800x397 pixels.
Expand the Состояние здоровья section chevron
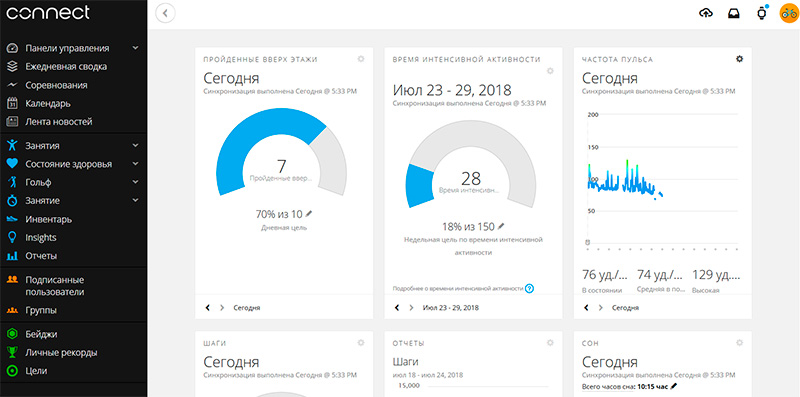pyautogui.click(x=135, y=164)
